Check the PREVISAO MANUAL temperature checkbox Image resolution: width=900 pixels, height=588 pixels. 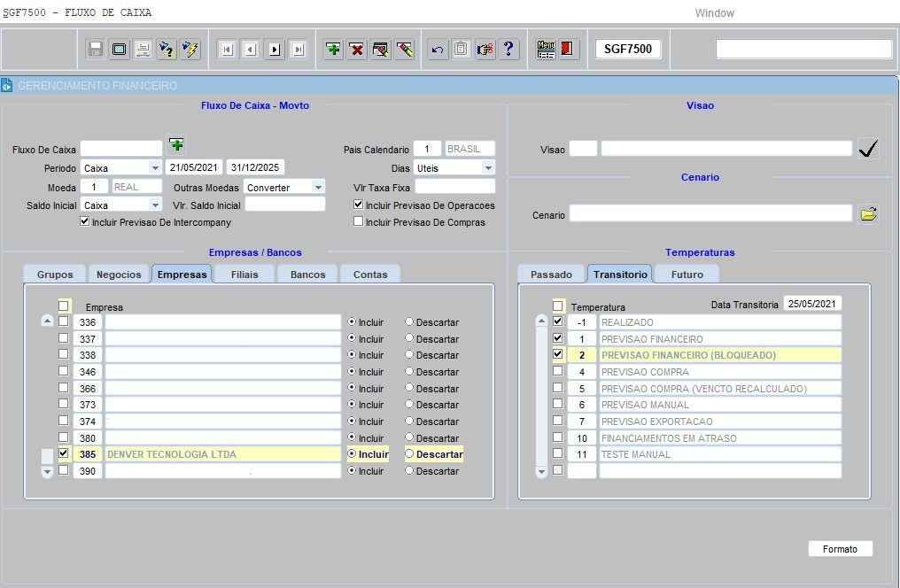tap(557, 404)
